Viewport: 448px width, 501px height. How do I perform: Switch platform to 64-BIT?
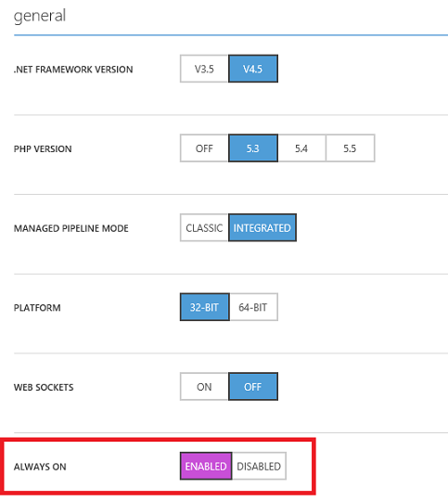click(x=253, y=307)
